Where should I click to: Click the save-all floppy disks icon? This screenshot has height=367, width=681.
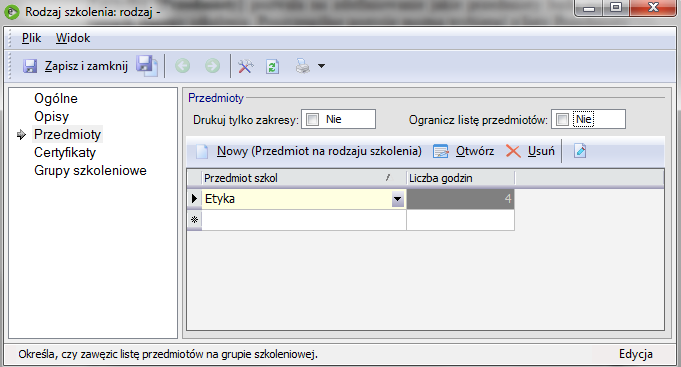[x=147, y=66]
